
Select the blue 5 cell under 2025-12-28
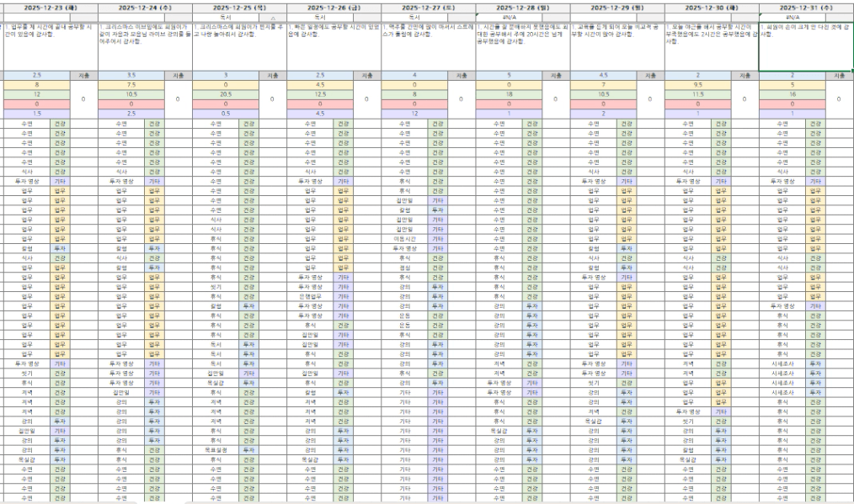point(509,76)
